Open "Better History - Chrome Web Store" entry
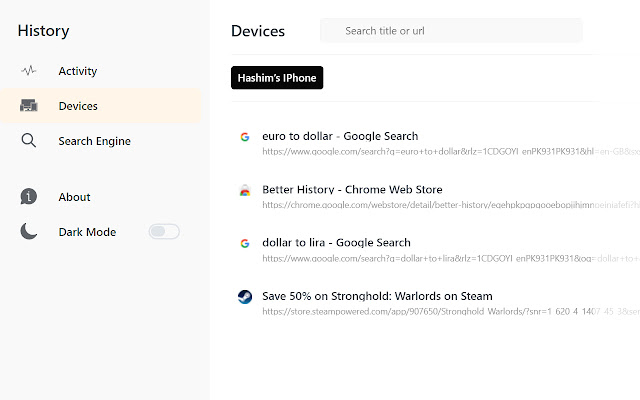Image resolution: width=640 pixels, height=400 pixels. pyautogui.click(x=352, y=190)
